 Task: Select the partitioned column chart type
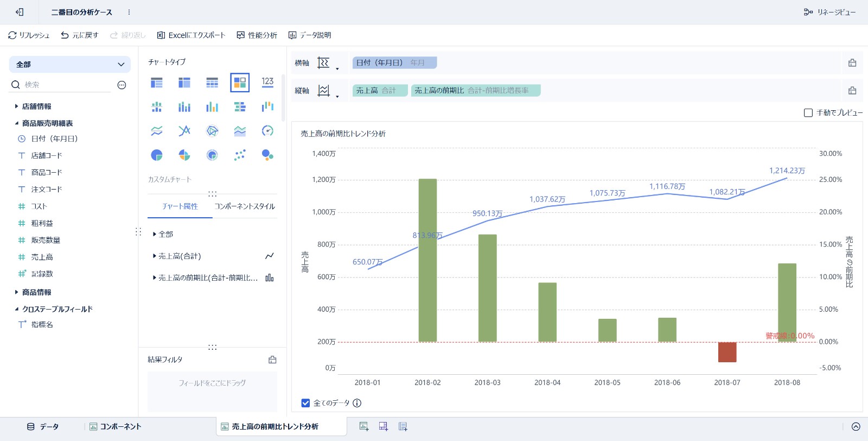[x=157, y=106]
